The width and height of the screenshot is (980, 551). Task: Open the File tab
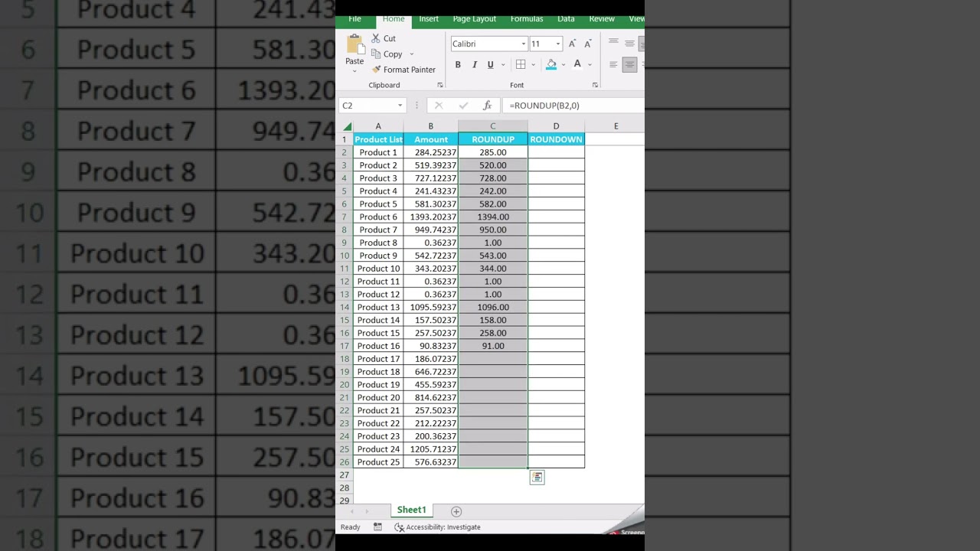tap(355, 18)
